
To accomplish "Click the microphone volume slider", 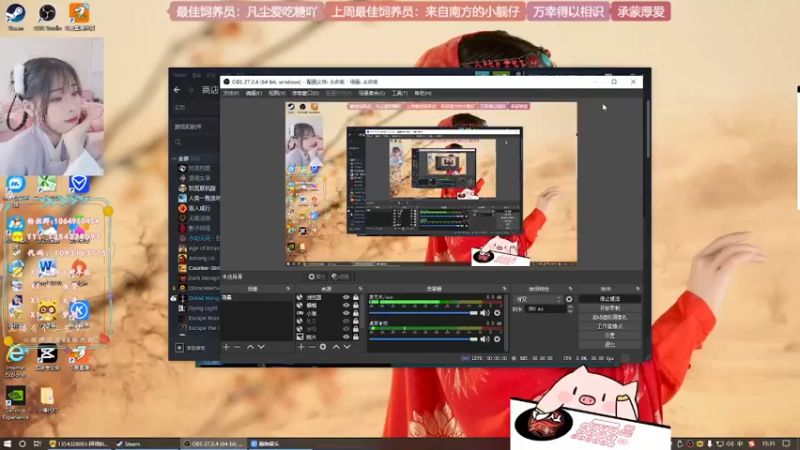I will pos(423,313).
